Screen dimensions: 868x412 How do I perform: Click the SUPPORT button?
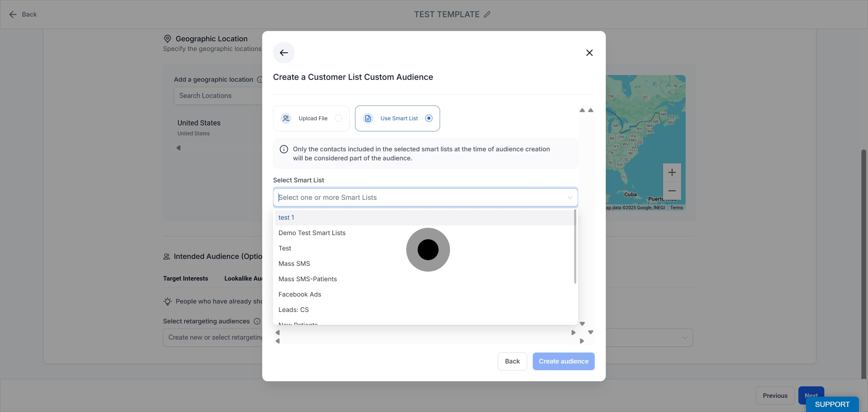[x=832, y=404]
